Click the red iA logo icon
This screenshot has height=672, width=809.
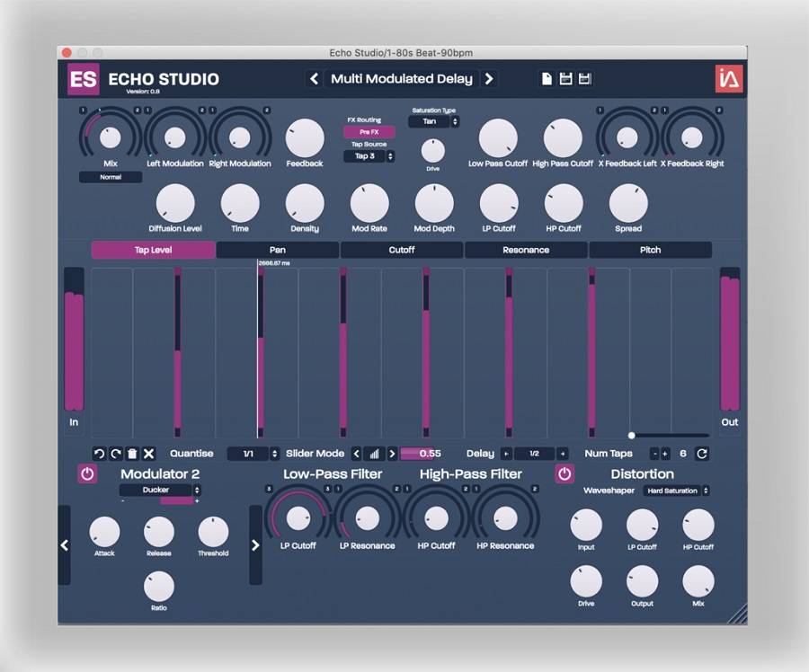point(728,79)
